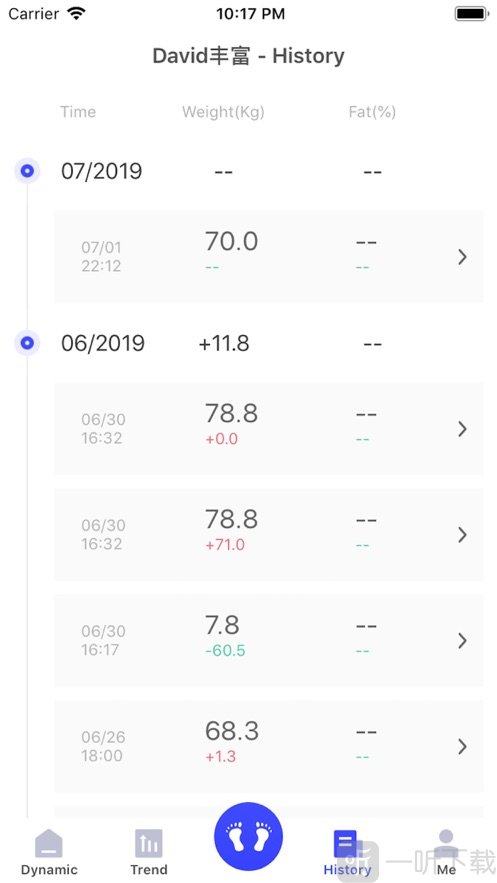The image size is (497, 883).
Task: Open chevron for 78.8 +0.0 record
Action: (x=462, y=429)
